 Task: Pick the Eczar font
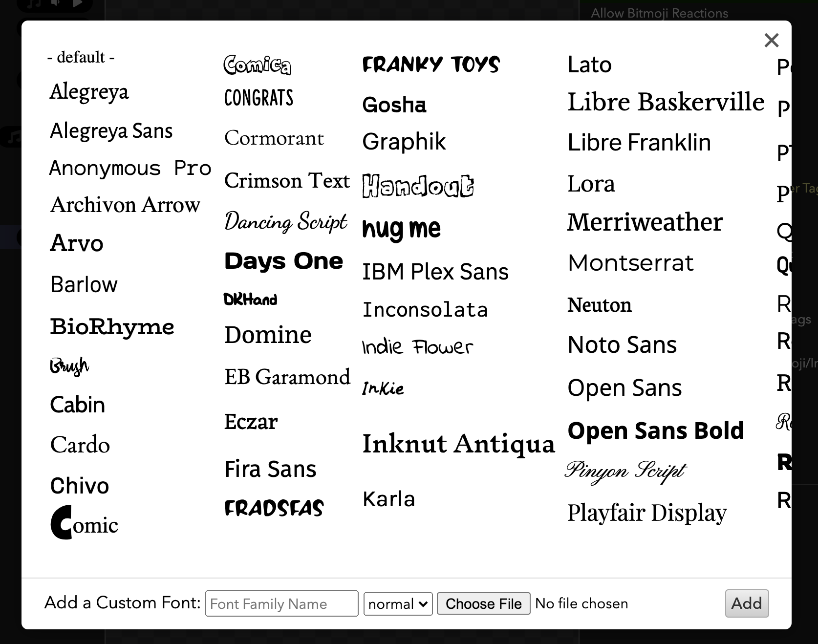click(x=251, y=422)
